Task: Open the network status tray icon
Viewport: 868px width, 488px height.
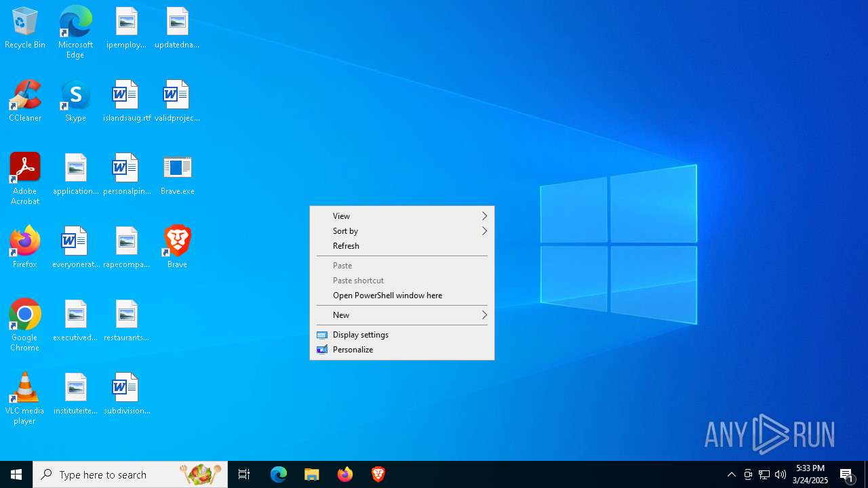Action: click(764, 474)
